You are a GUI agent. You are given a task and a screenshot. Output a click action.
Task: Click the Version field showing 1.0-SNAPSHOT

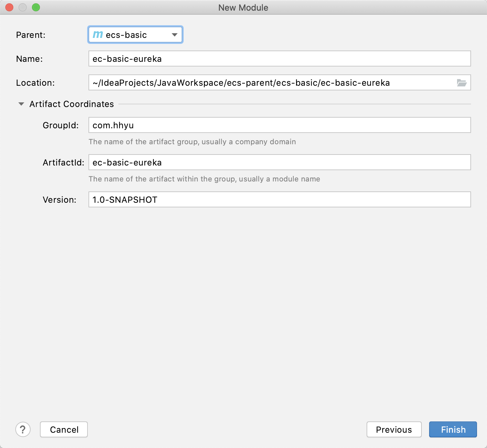click(x=280, y=200)
